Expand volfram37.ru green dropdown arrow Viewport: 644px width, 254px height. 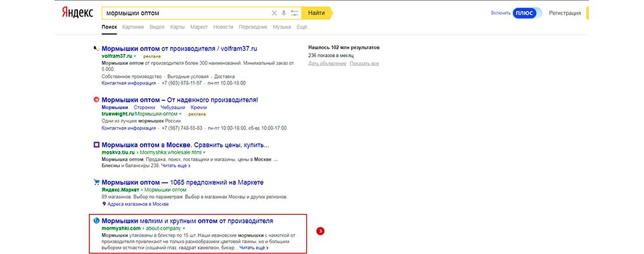tap(135, 56)
